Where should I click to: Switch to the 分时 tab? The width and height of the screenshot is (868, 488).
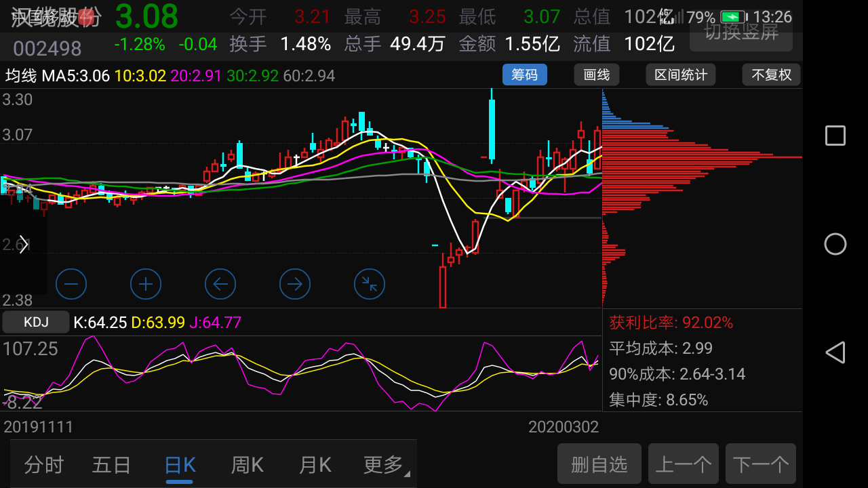click(44, 465)
